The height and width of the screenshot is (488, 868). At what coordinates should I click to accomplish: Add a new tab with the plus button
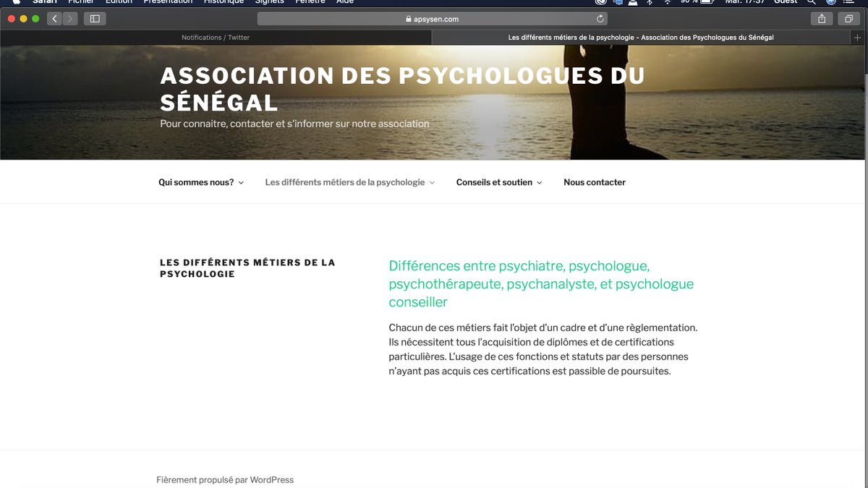pyautogui.click(x=858, y=38)
